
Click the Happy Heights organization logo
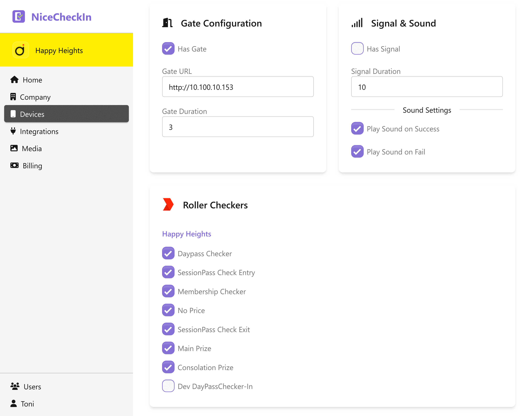click(20, 50)
